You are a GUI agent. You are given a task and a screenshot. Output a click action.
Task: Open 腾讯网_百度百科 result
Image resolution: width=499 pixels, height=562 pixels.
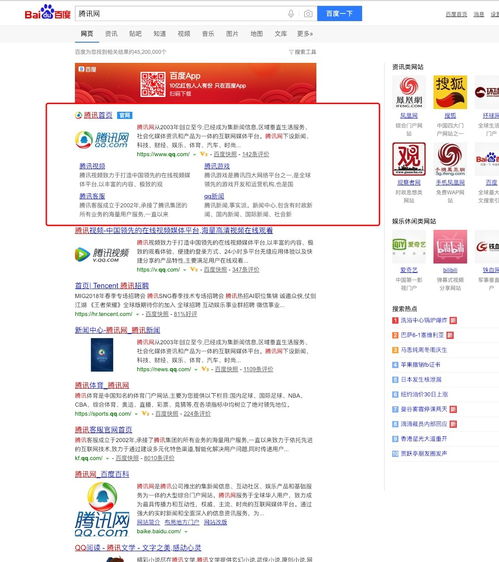click(x=102, y=474)
